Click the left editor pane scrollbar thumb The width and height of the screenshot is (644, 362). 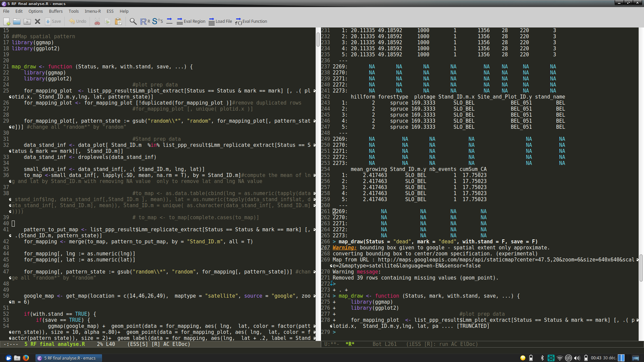[318, 39]
